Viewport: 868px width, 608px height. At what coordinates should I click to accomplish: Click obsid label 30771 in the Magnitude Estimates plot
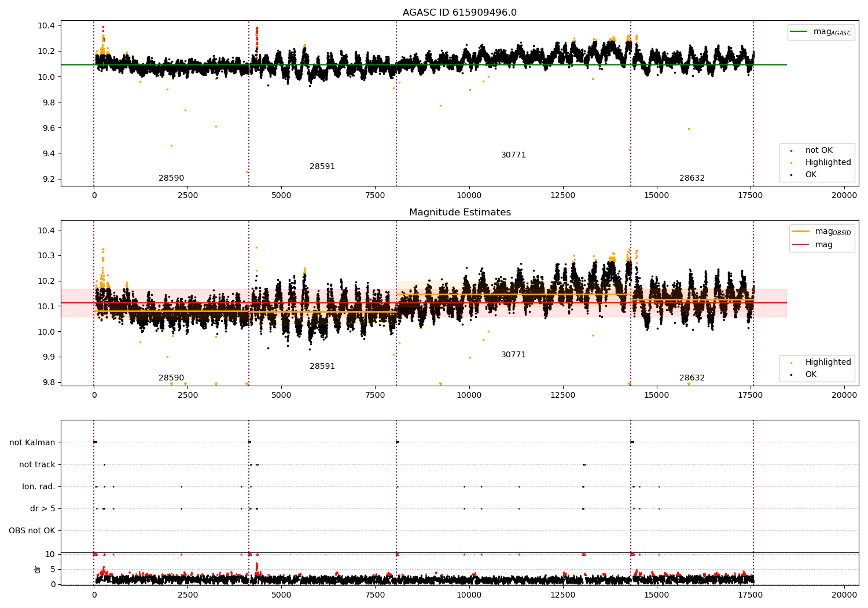pos(514,355)
